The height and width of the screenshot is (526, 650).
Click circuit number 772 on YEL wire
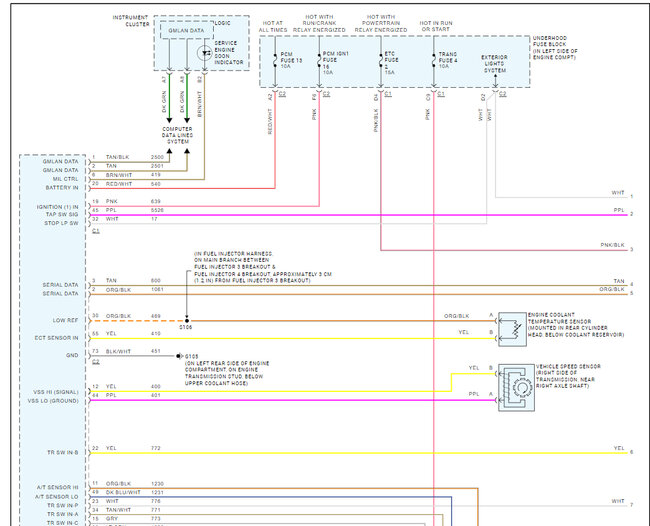pos(155,448)
